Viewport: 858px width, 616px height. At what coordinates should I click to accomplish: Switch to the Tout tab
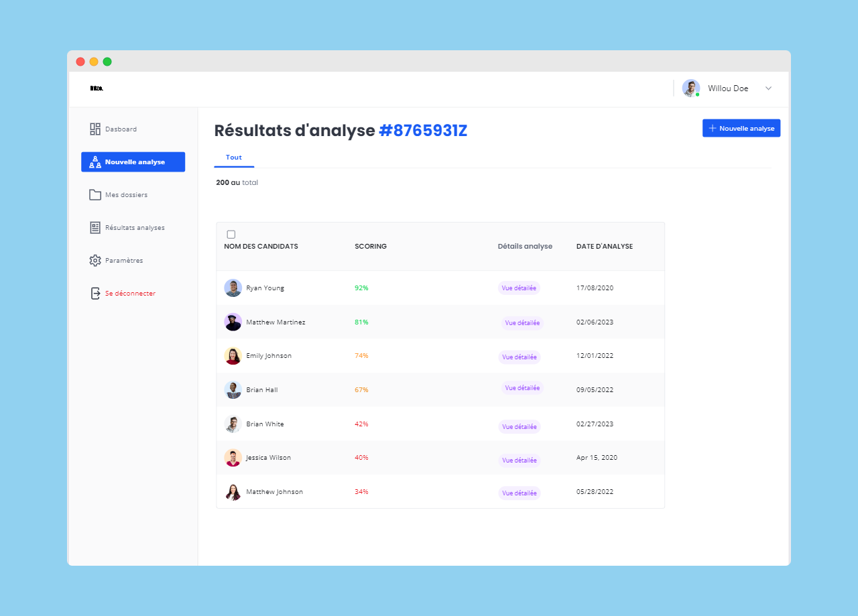[234, 158]
